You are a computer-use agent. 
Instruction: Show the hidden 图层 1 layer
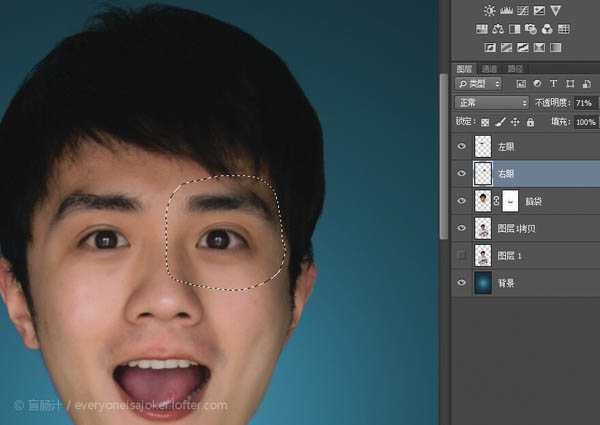tap(461, 255)
